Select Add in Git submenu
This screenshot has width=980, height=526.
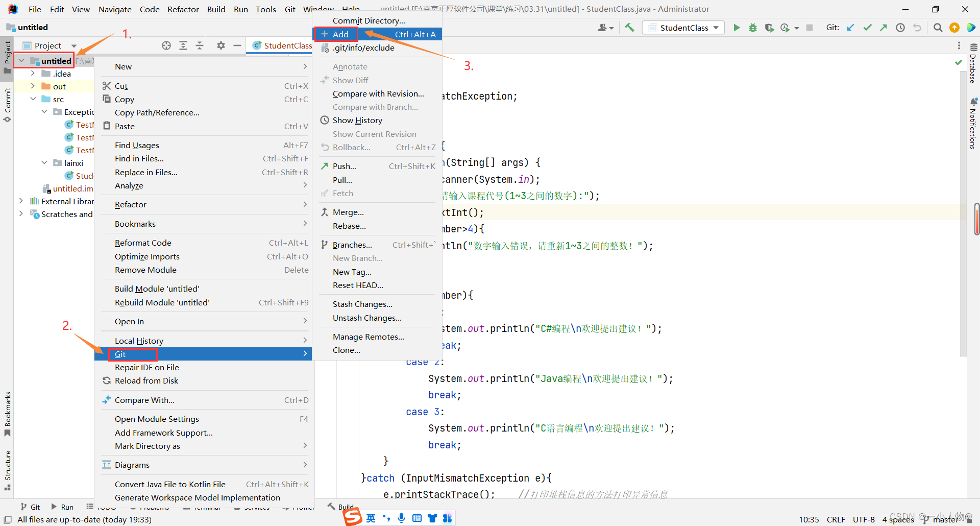pos(377,34)
